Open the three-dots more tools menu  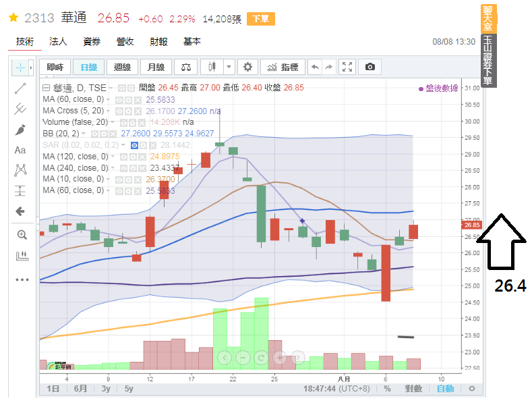point(22,279)
